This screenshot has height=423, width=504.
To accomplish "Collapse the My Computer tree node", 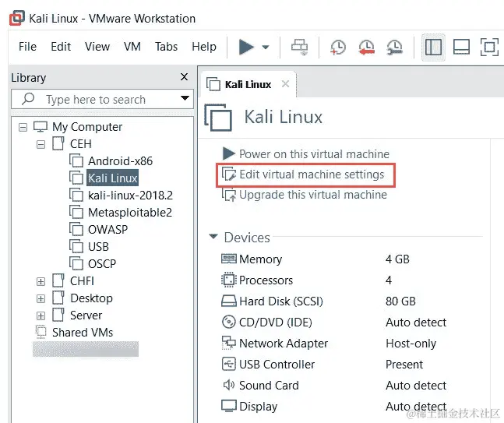I will pyautogui.click(x=23, y=128).
